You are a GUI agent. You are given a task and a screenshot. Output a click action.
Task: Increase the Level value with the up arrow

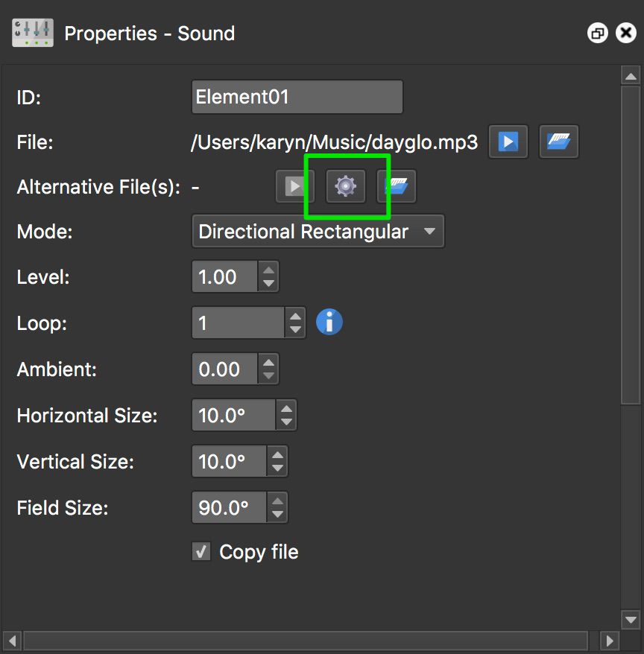268,271
